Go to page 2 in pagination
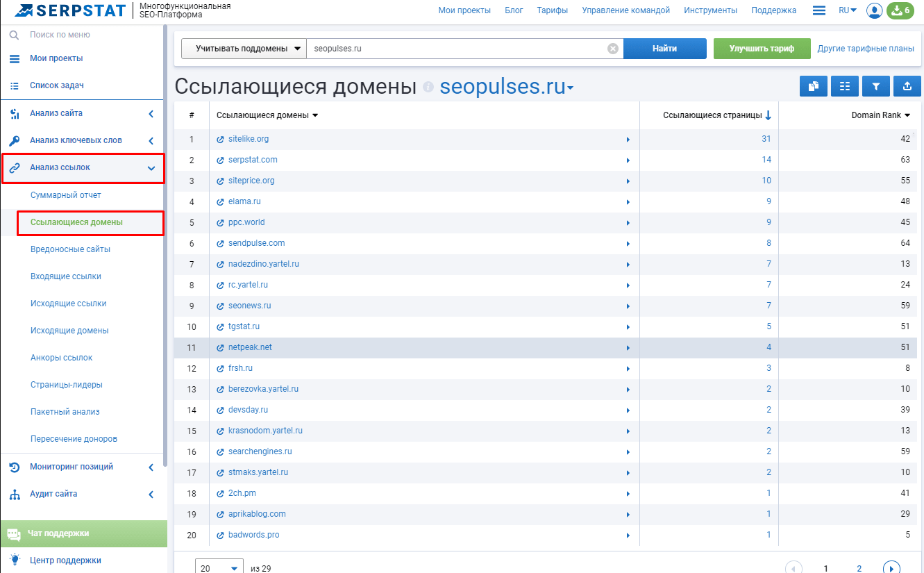The width and height of the screenshot is (924, 573). (x=859, y=568)
